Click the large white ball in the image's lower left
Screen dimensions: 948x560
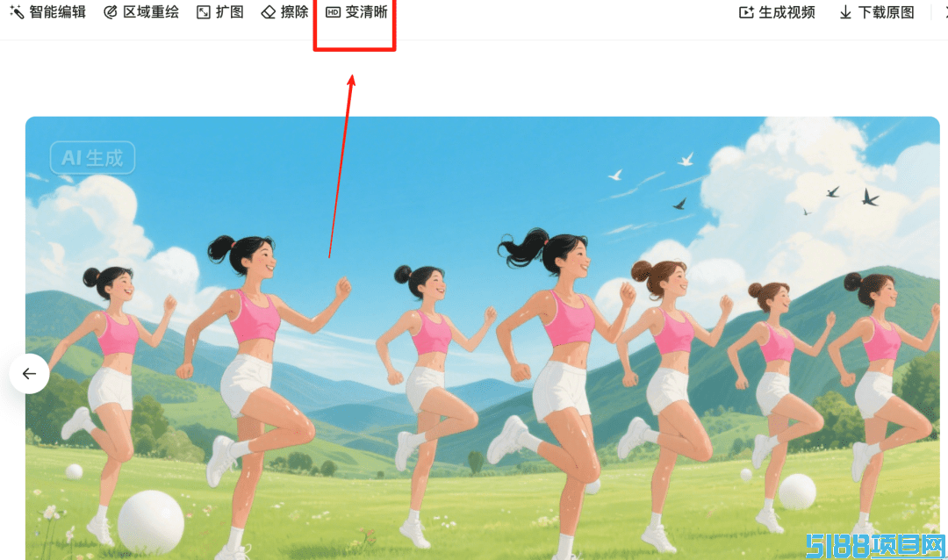coord(151,522)
